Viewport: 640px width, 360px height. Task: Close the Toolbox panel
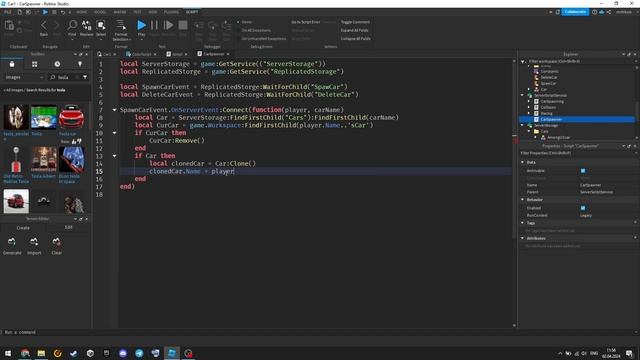[x=87, y=54]
